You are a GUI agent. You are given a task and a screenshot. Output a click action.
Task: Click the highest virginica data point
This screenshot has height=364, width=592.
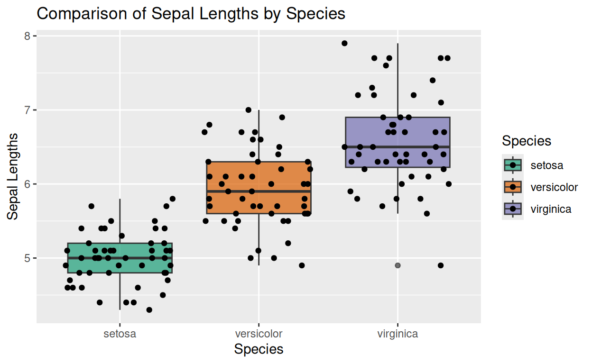click(x=344, y=43)
